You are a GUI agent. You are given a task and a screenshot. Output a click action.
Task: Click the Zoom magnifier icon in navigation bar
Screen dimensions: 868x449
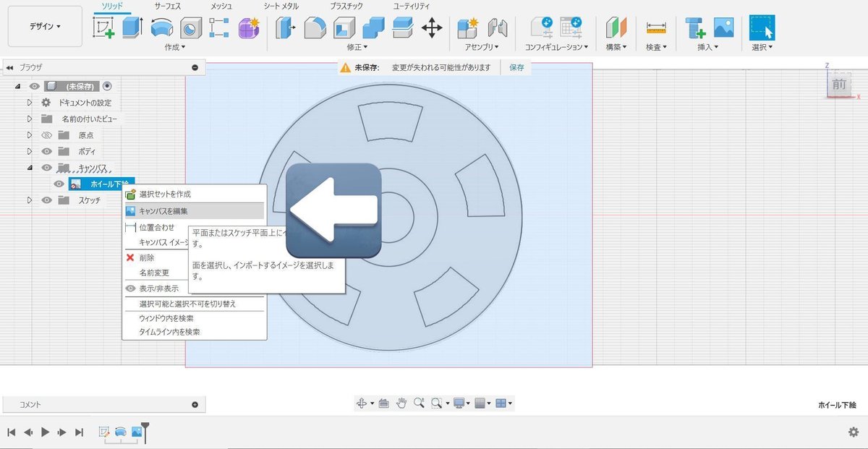[419, 403]
